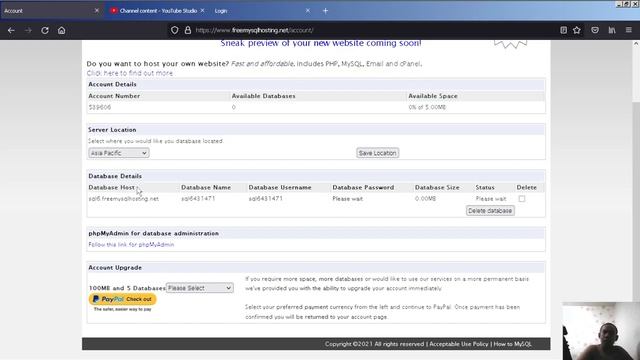Open the Acceptable Use Policy footer link

[458, 344]
